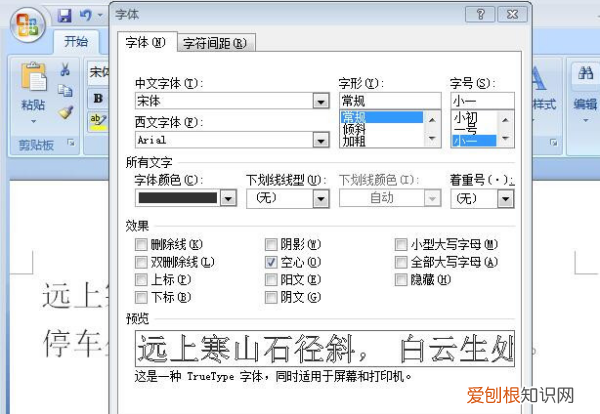Enable the 全部大写字母 checkbox
The width and height of the screenshot is (600, 414).
pos(401,262)
